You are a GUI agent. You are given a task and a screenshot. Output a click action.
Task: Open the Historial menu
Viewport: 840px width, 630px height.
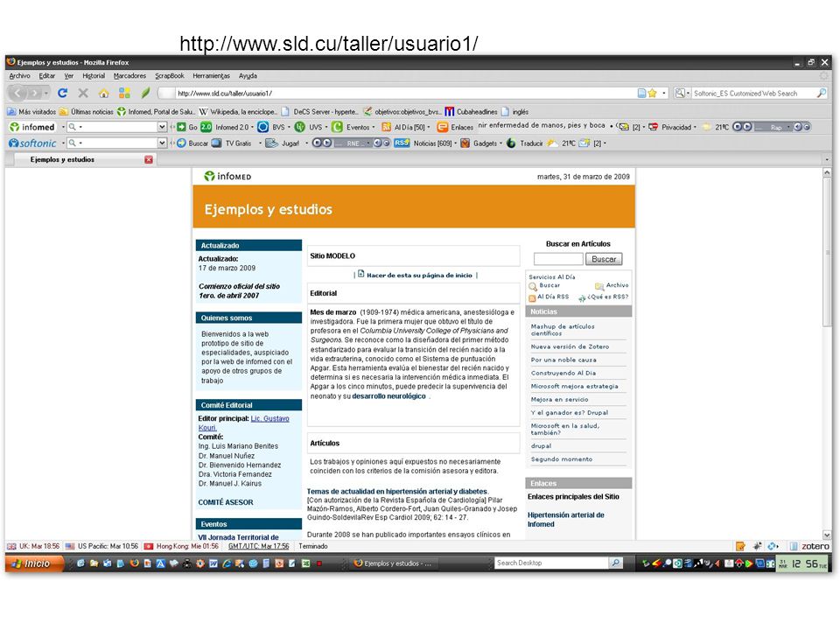[x=94, y=76]
